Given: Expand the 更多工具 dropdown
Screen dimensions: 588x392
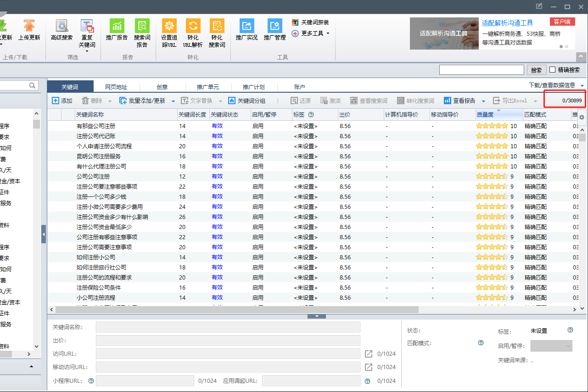Looking at the screenshot, I should [328, 34].
